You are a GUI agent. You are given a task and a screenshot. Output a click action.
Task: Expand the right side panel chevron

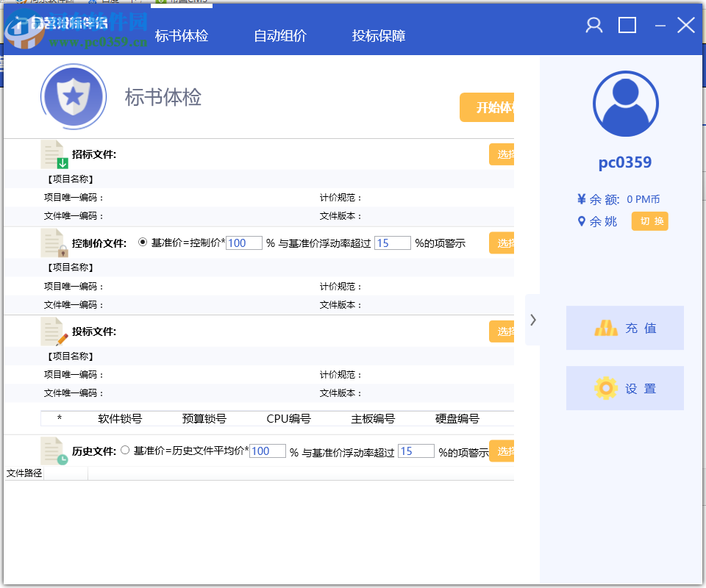[532, 320]
